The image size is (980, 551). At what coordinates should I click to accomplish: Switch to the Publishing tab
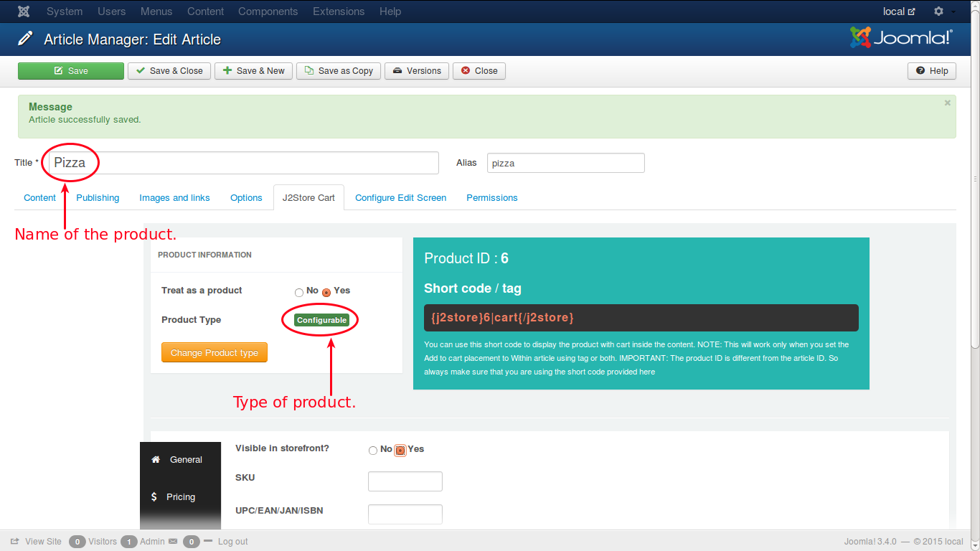coord(98,198)
